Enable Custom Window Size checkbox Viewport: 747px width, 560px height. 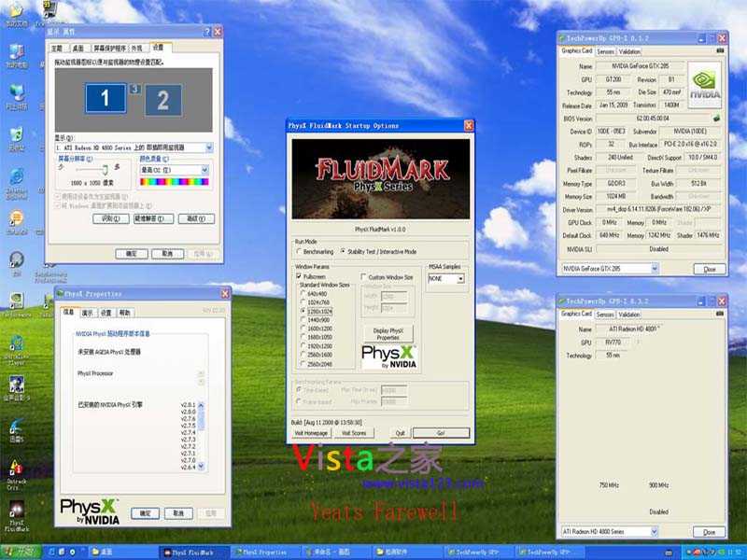[387, 277]
